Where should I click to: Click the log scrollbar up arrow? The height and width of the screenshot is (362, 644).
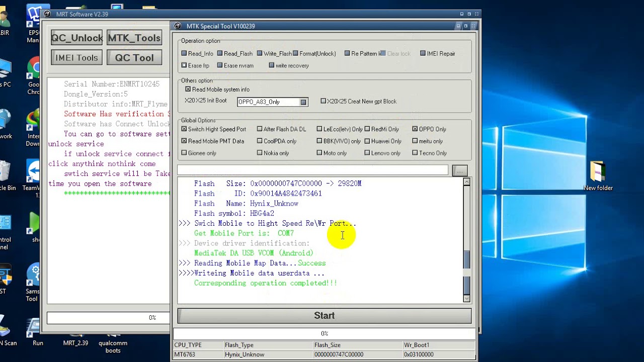tap(466, 182)
